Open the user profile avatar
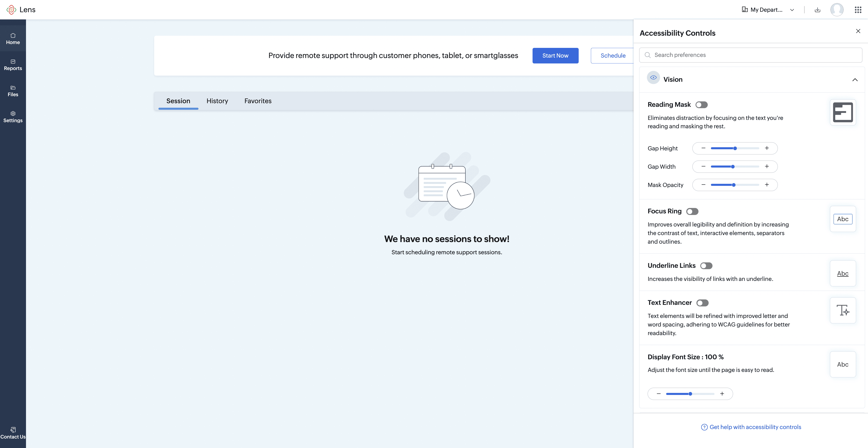The height and width of the screenshot is (448, 868). tap(837, 9)
